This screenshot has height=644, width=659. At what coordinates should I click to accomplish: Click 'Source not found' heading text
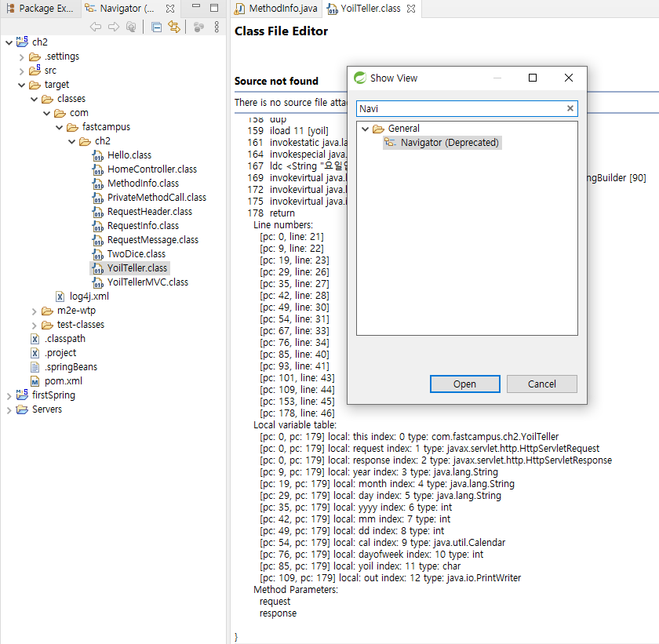click(276, 81)
